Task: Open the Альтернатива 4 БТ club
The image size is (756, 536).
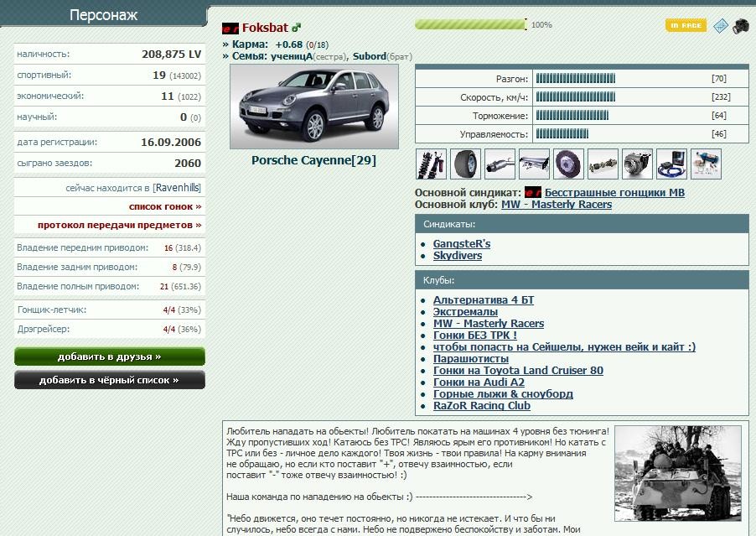Action: pos(483,300)
